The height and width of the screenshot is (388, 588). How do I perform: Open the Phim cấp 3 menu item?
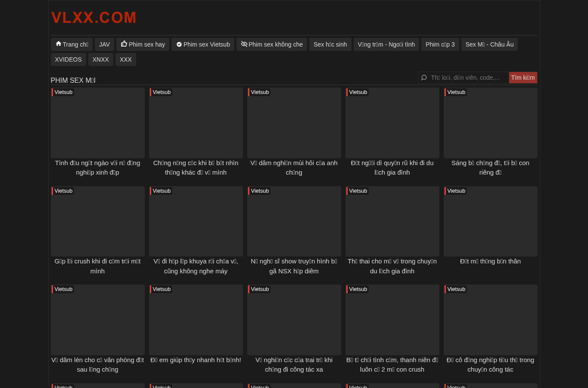[x=440, y=44]
